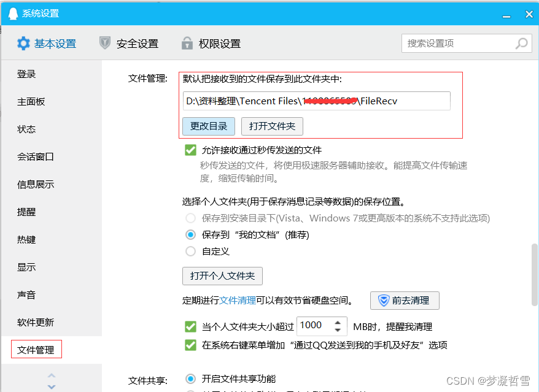Click the blue shield icon in 前去清理

click(383, 300)
